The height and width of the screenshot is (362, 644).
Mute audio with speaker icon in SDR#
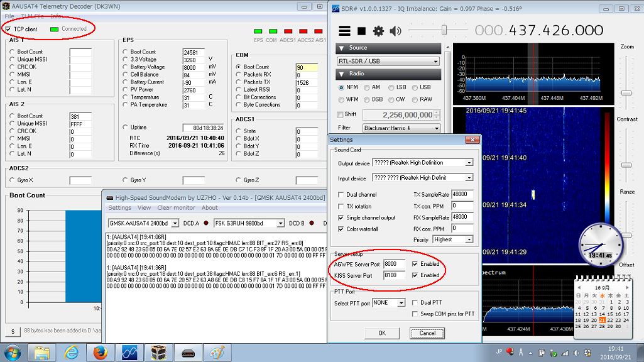(395, 31)
